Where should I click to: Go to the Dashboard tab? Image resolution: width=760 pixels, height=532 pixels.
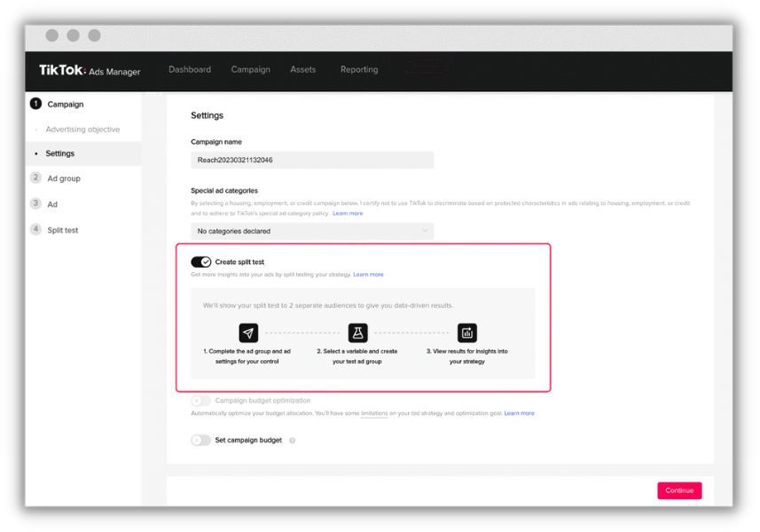tap(190, 70)
